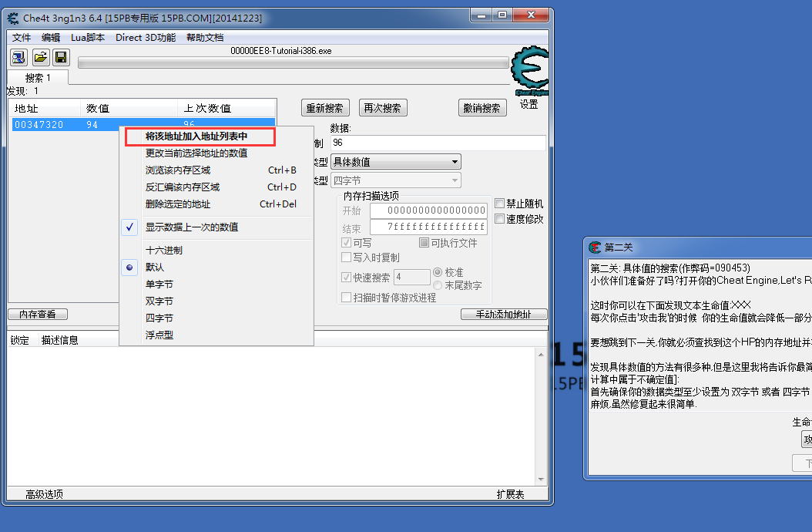Toggle the 可执行文件 checkbox

pos(424,243)
